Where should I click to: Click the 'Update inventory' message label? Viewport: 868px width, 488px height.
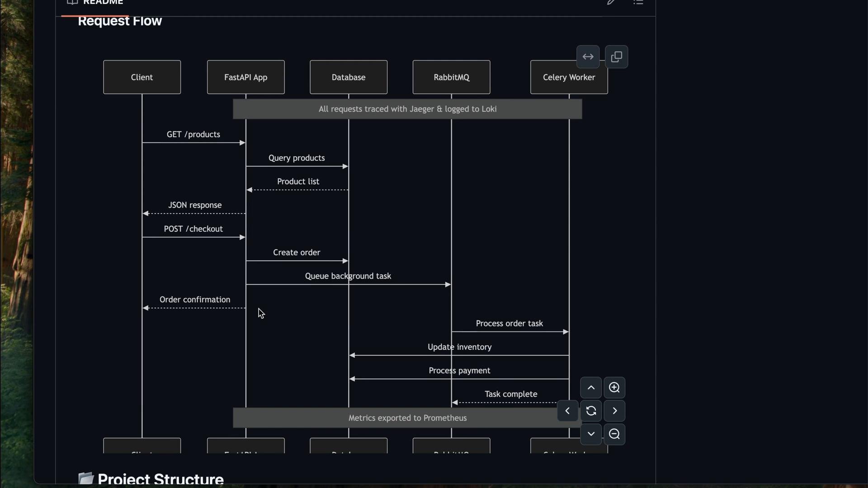[460, 347]
